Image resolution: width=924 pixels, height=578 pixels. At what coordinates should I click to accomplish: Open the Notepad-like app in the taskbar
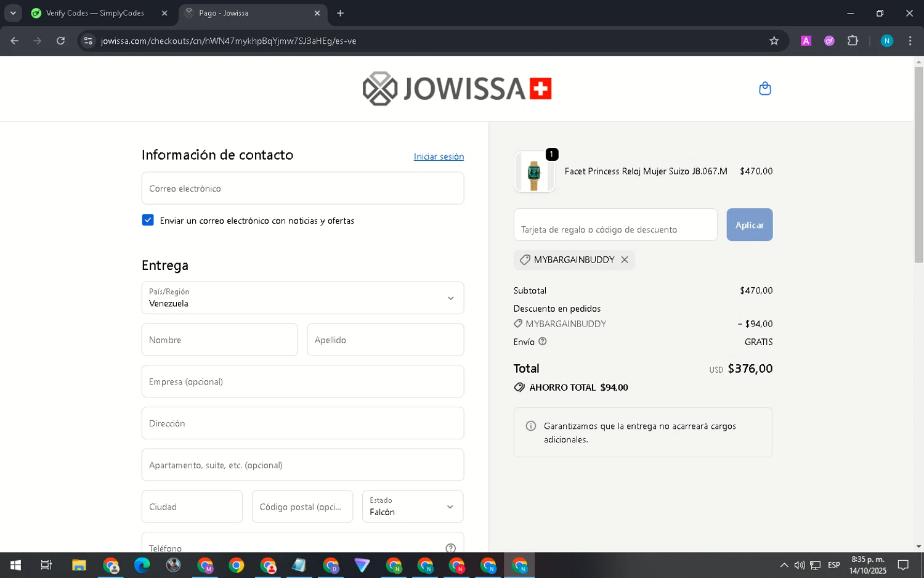pyautogui.click(x=299, y=565)
